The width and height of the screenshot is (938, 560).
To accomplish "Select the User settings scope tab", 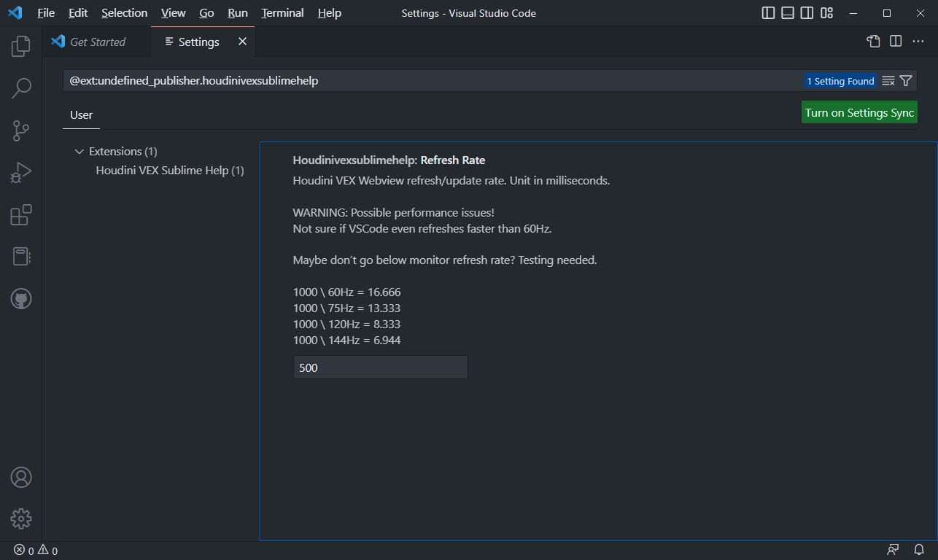I will point(81,114).
